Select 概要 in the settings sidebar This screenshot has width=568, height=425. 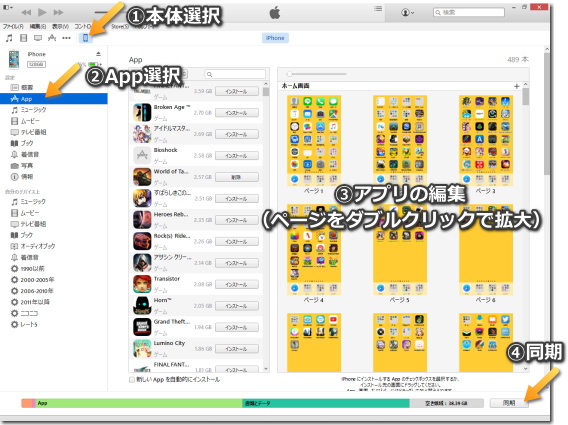[54, 87]
